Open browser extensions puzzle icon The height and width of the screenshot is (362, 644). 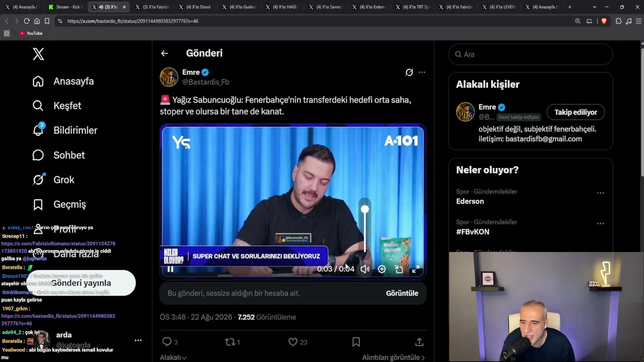tap(618, 21)
